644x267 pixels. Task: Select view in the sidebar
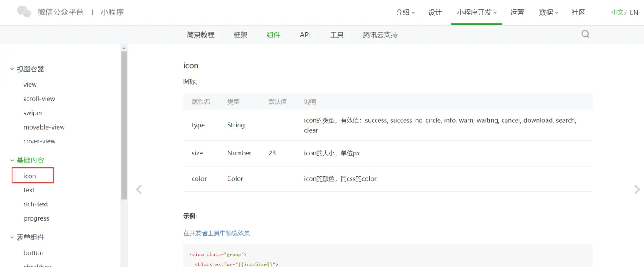click(x=30, y=85)
